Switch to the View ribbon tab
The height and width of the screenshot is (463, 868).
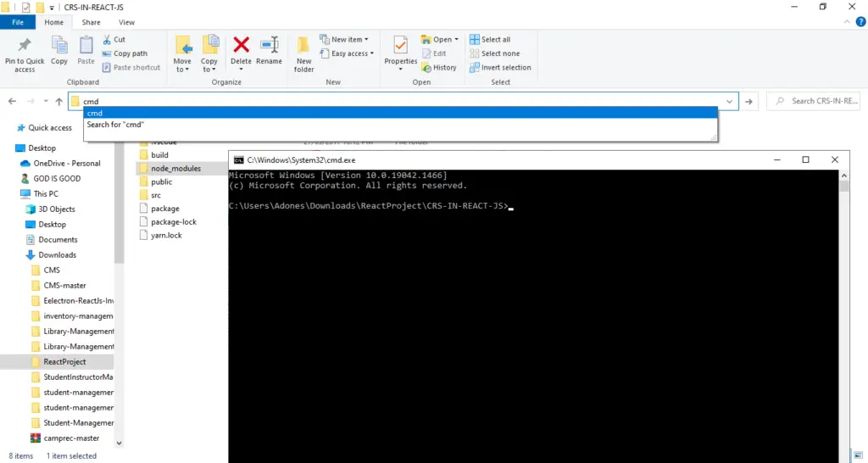[126, 22]
